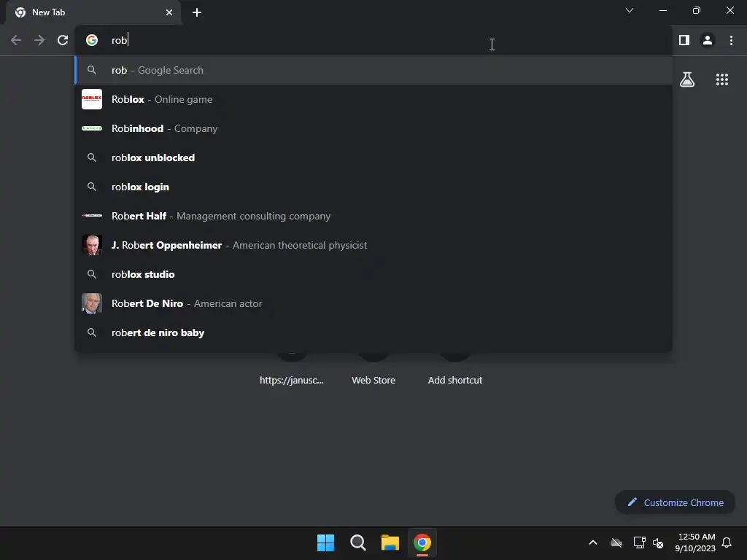Click the network tray icon
The image size is (747, 560).
(639, 542)
